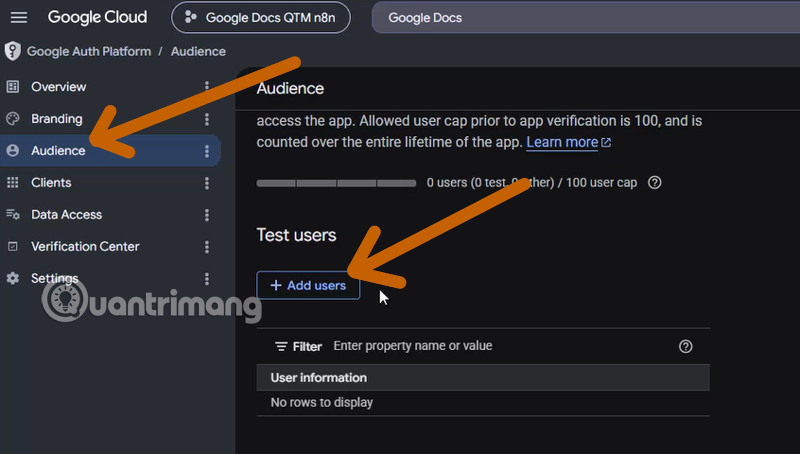Click the Google Auth Platform shield icon
800x454 pixels.
click(x=13, y=51)
